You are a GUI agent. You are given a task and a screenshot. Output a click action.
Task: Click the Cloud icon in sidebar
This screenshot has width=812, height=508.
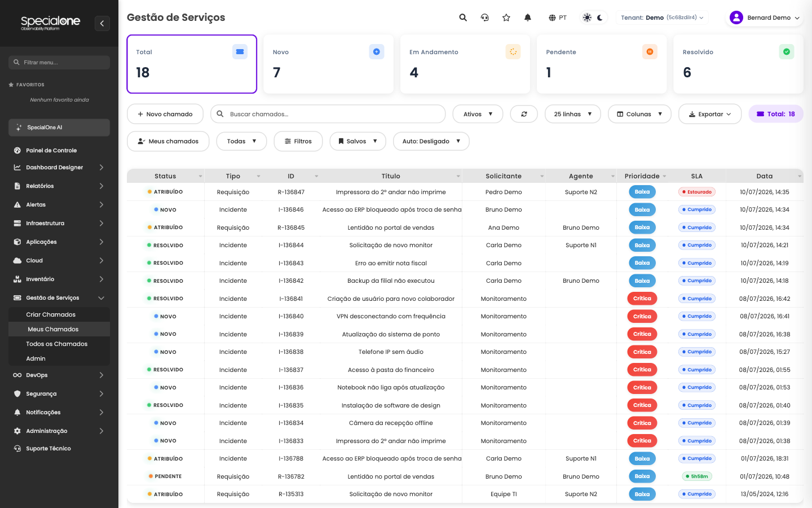tap(17, 260)
